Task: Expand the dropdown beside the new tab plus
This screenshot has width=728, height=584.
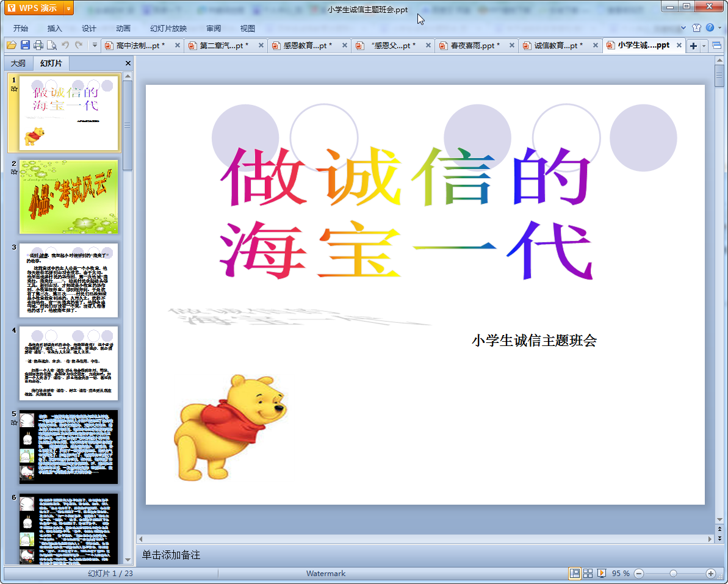Action: pos(704,46)
